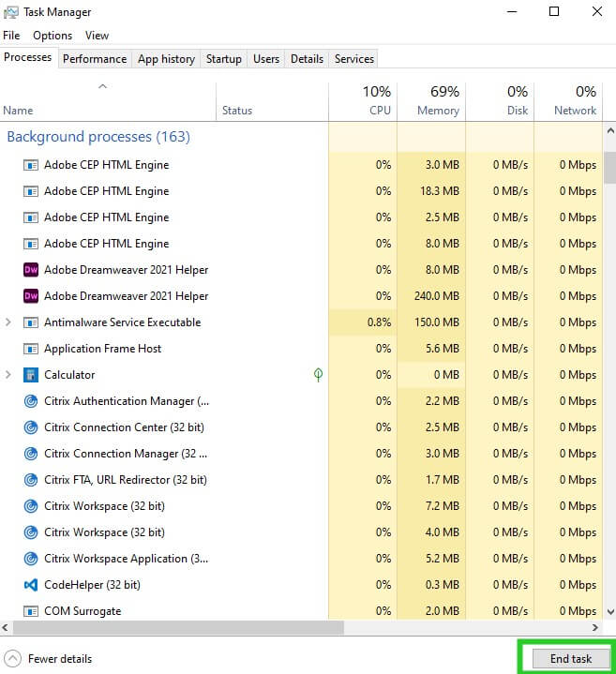This screenshot has width=616, height=674.
Task: Open the Startup tab
Action: point(223,59)
